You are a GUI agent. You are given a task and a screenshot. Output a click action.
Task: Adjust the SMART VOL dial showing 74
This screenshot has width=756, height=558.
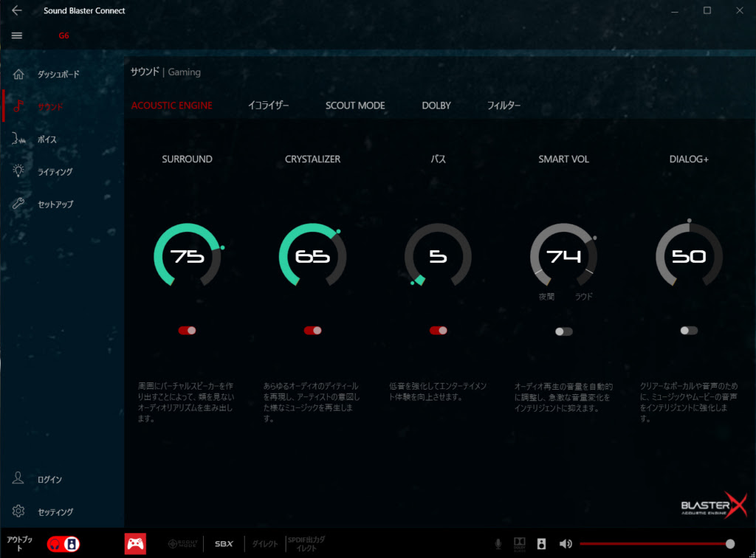(563, 256)
